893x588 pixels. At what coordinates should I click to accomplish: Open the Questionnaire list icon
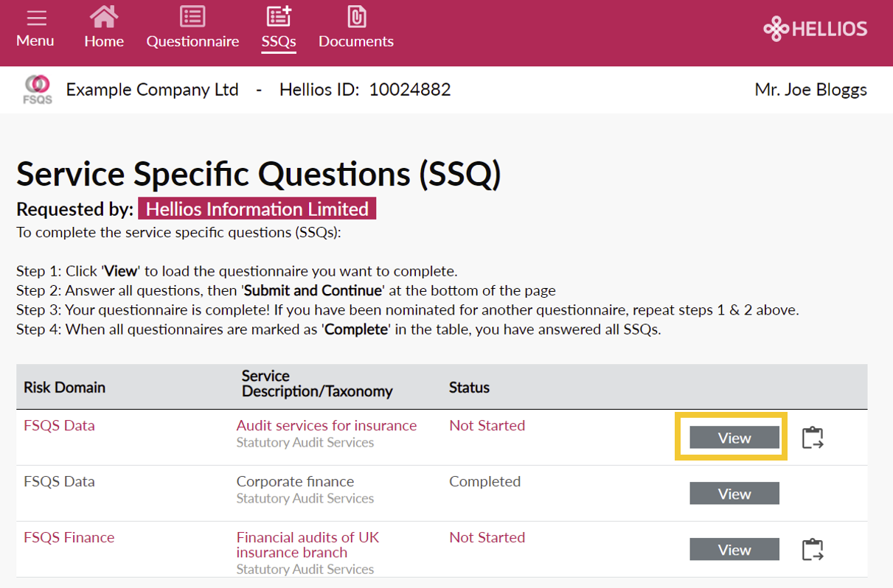(192, 16)
